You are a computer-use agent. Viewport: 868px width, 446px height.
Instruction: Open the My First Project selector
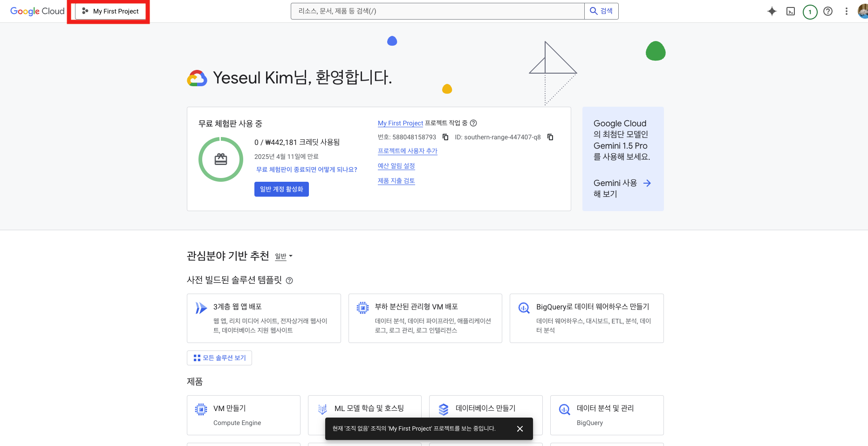click(110, 11)
